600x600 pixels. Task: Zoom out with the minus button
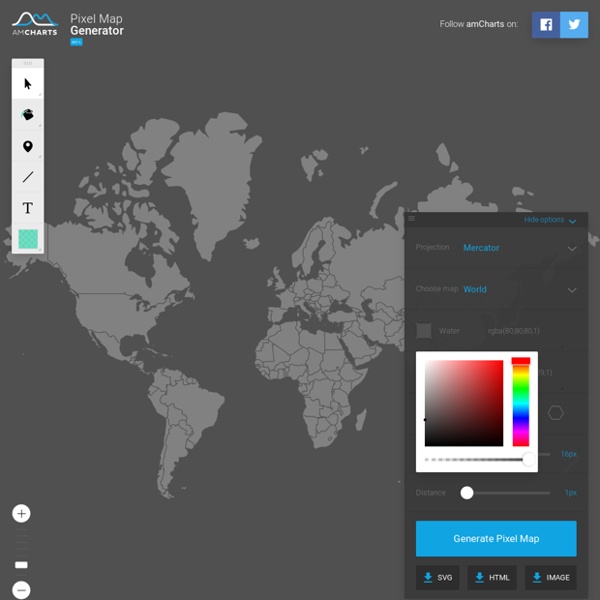[x=21, y=590]
